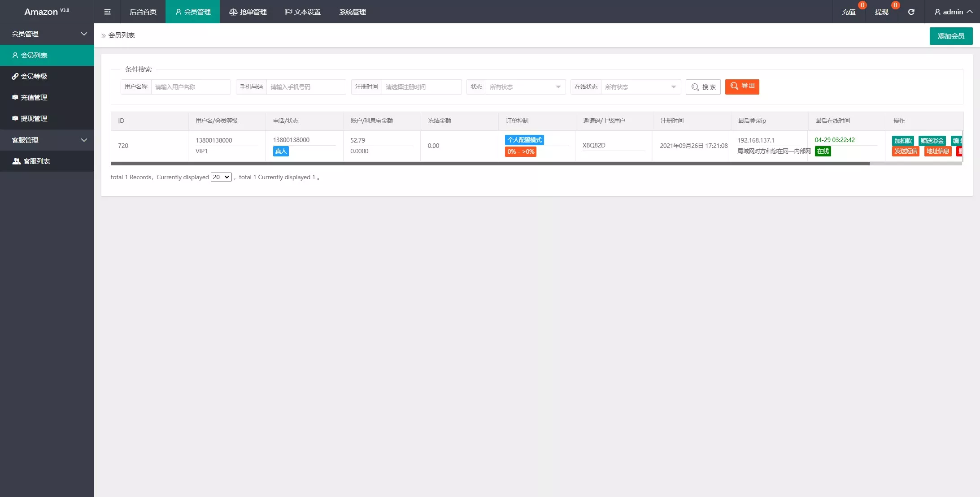Viewport: 980px width, 497px height.
Task: Click the 充值 notification badge item
Action: (x=849, y=12)
